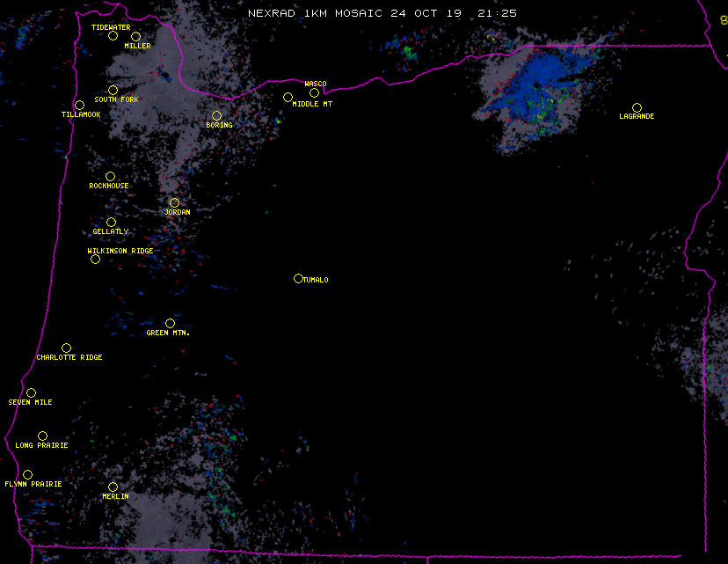Select the Miller station circle marker
Screen dimensions: 728x564
(x=135, y=36)
